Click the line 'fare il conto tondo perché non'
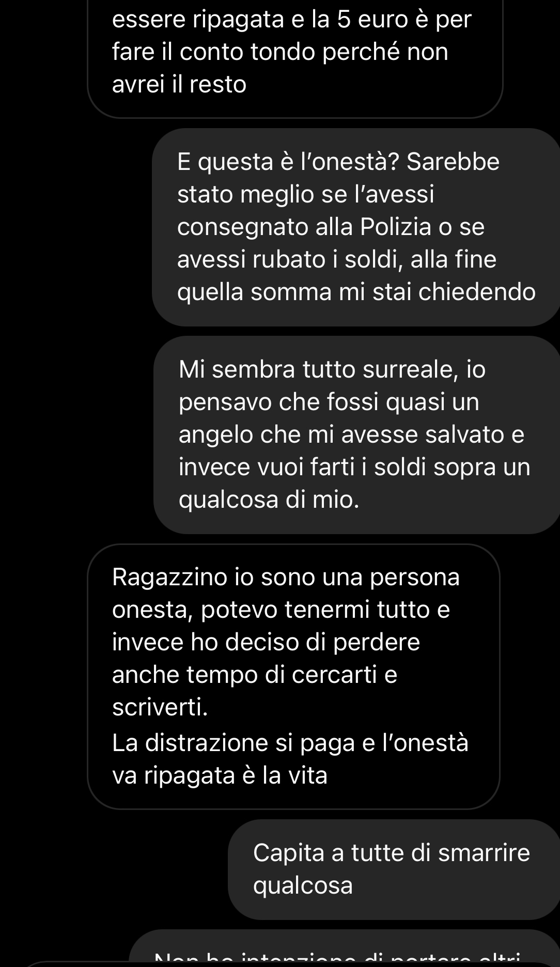560x967 pixels. pyautogui.click(x=280, y=52)
